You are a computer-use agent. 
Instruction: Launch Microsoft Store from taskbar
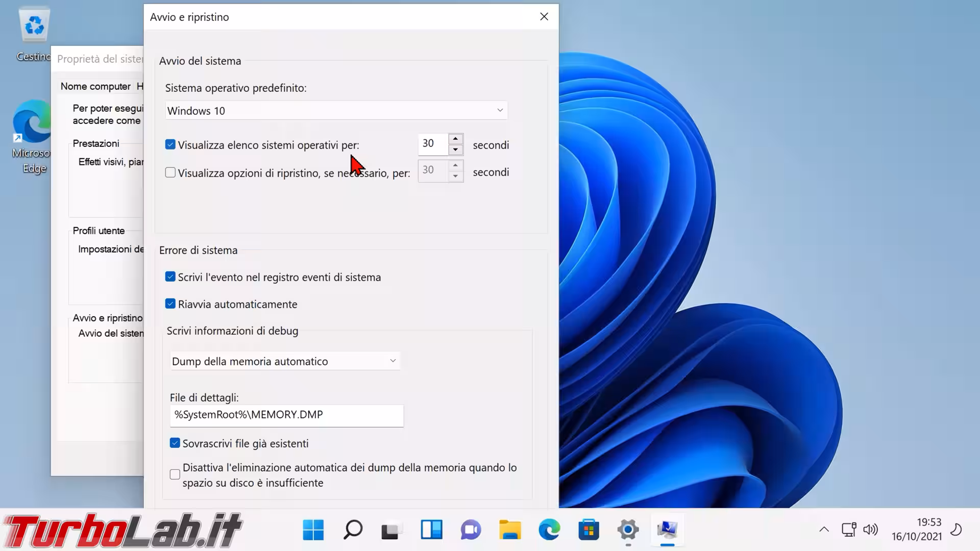(x=589, y=530)
